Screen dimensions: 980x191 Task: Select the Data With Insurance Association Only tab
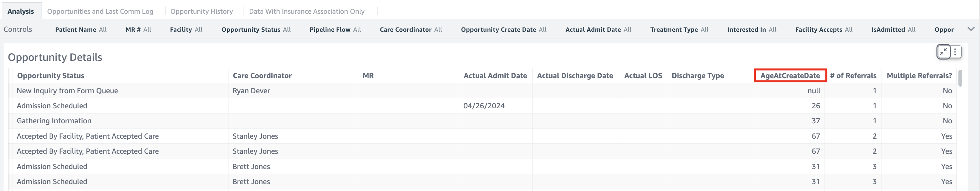point(306,11)
